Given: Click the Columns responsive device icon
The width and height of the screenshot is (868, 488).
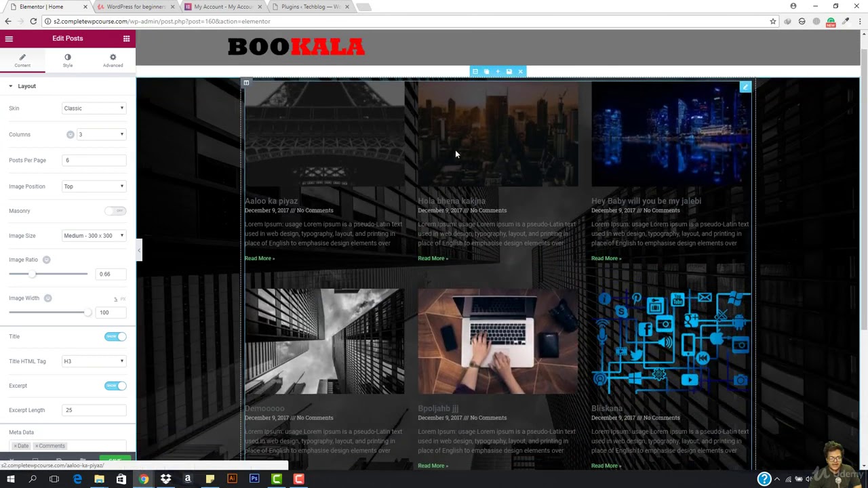Looking at the screenshot, I should pos(70,135).
